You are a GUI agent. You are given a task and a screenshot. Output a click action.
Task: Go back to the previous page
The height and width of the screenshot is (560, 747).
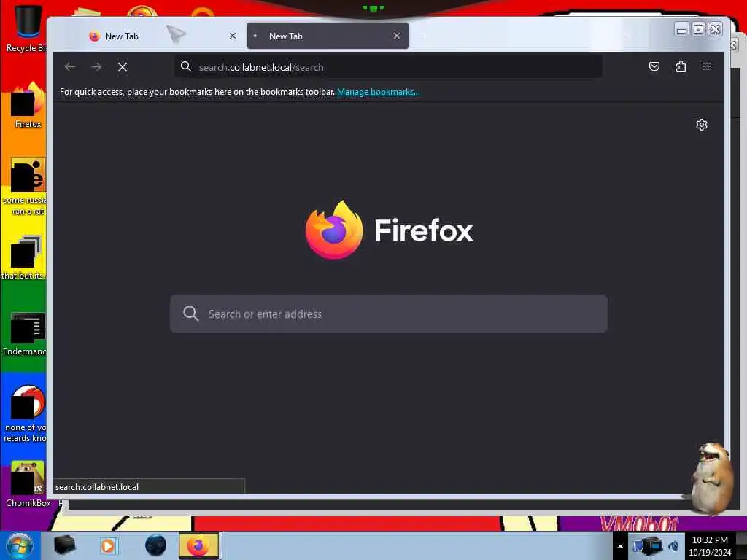coord(70,67)
